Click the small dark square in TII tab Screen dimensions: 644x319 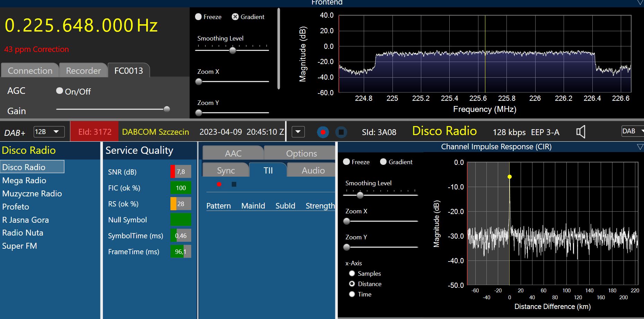[234, 184]
